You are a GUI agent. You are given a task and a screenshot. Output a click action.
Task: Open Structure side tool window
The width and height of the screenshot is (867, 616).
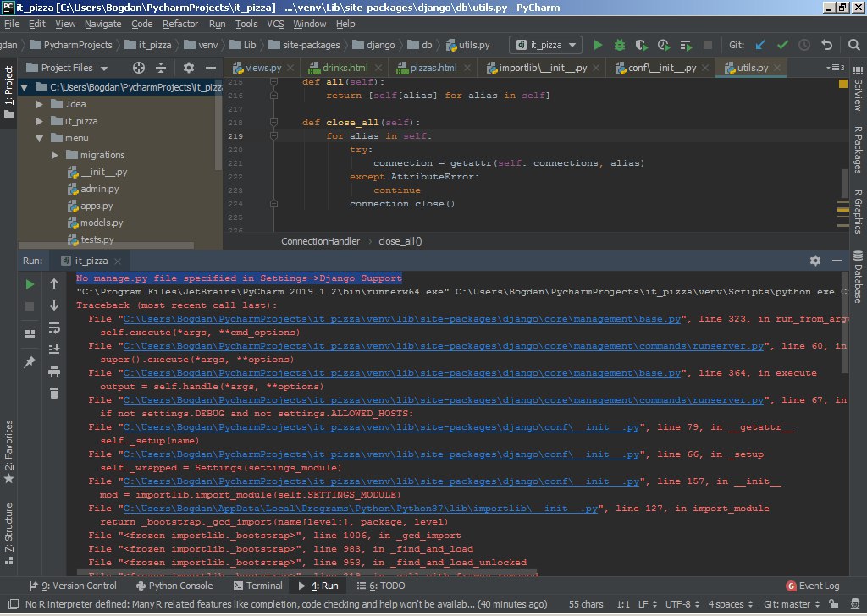coord(8,533)
